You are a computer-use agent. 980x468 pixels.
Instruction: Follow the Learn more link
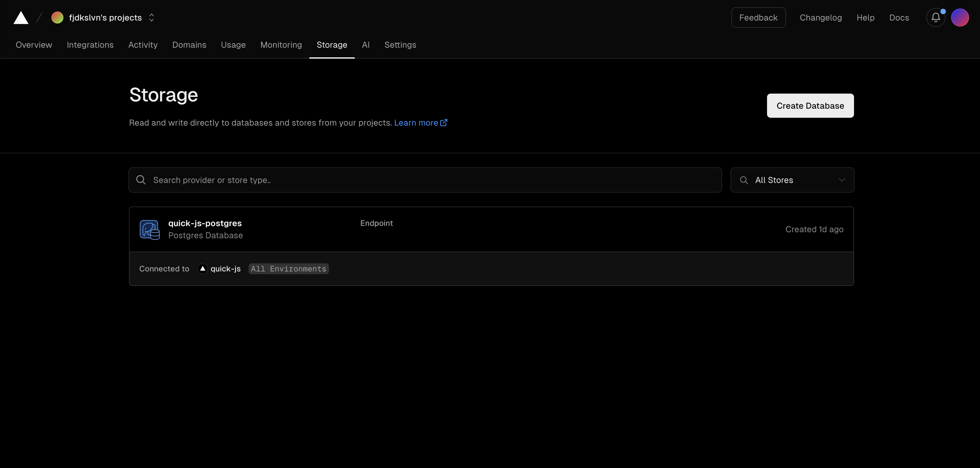(x=416, y=123)
